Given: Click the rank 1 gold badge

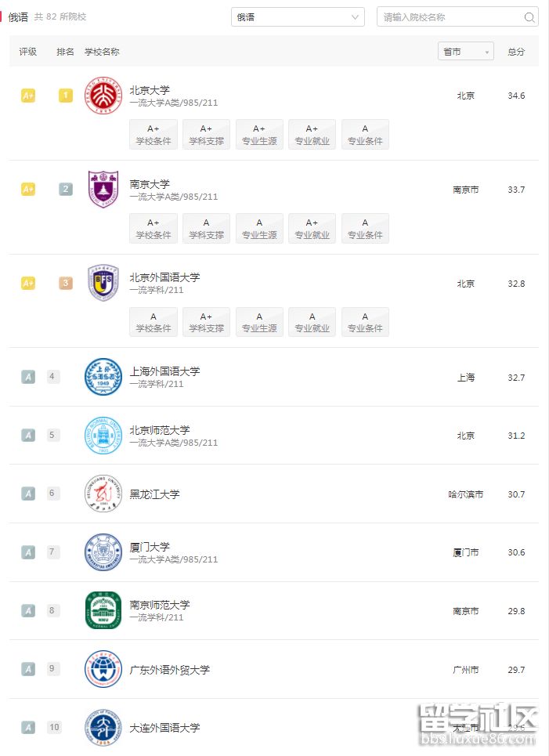Looking at the screenshot, I should pos(66,96).
